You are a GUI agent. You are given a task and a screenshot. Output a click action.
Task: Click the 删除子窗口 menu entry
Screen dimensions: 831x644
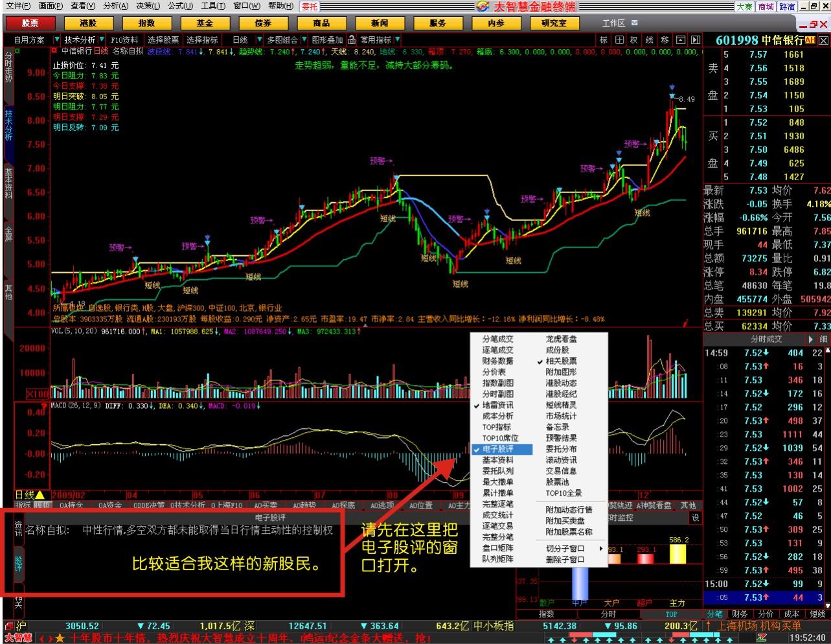[566, 559]
